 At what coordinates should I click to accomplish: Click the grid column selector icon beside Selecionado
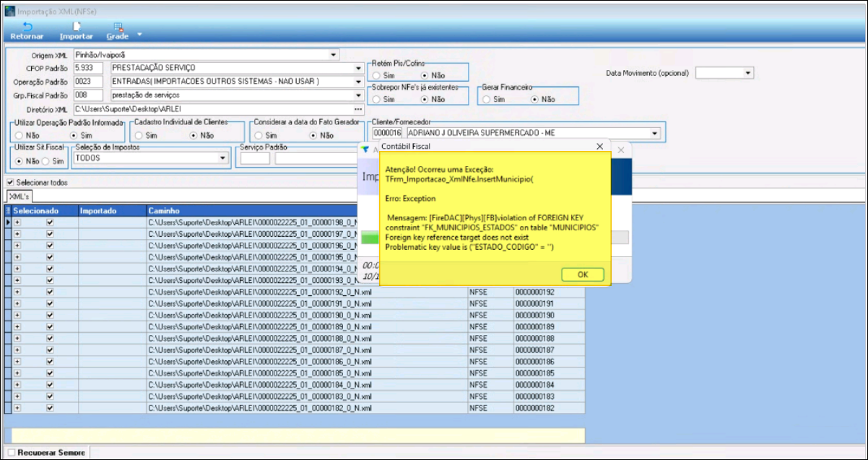tap(9, 211)
